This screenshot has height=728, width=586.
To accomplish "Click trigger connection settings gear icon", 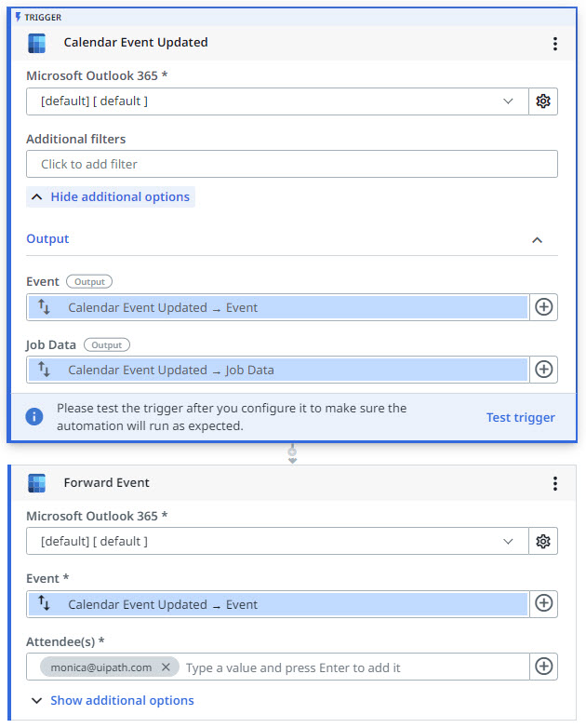I will [x=543, y=101].
